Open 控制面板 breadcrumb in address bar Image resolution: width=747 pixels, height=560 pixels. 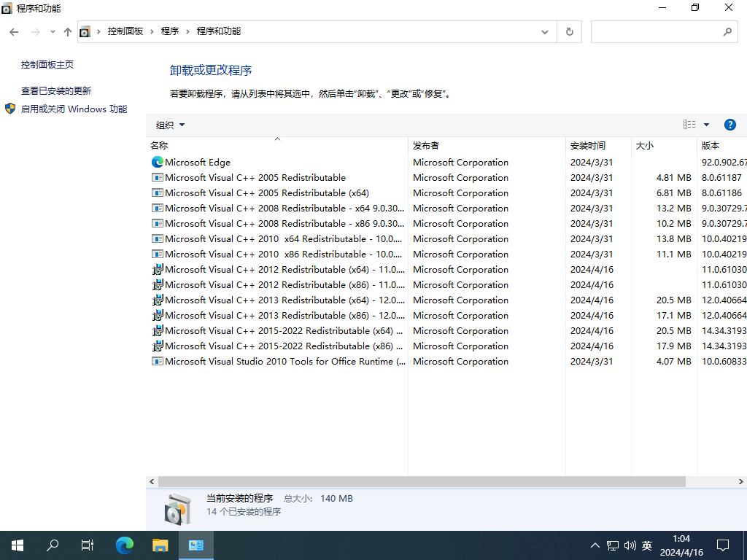tap(125, 31)
